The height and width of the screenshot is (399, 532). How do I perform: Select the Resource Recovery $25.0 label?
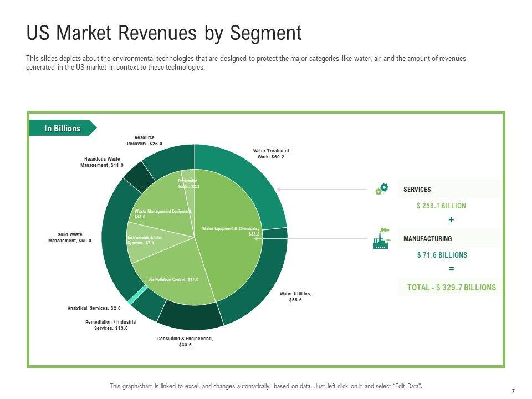coord(145,140)
